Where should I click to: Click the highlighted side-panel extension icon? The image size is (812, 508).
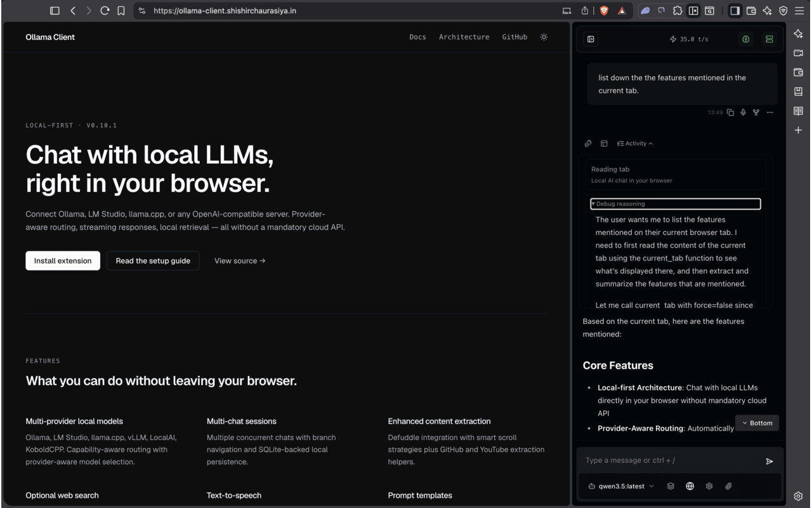click(693, 11)
